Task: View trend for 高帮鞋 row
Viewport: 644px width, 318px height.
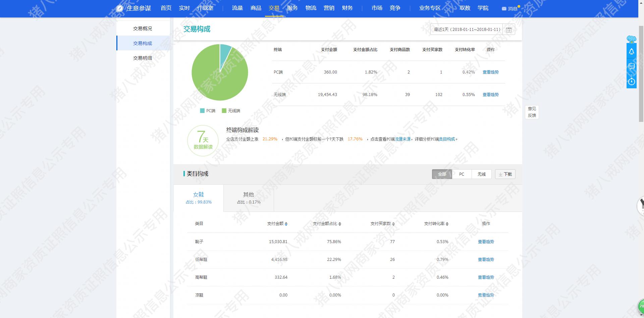Action: pos(486,277)
